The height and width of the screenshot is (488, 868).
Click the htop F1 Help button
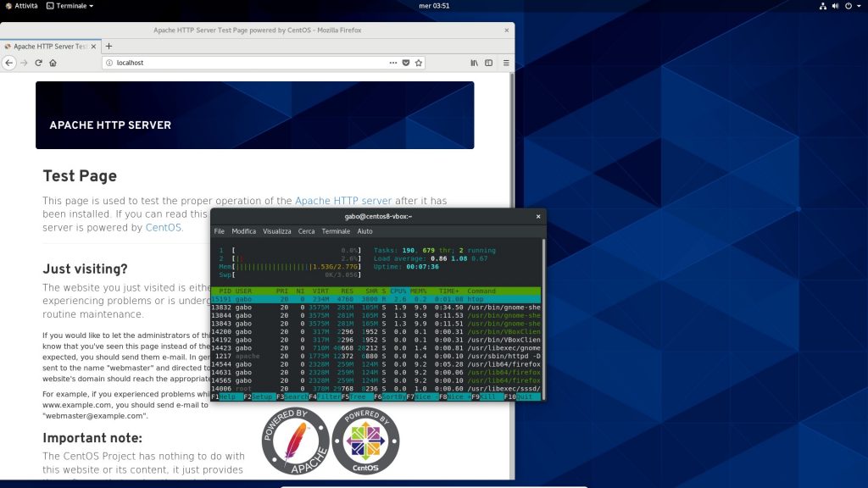[227, 396]
